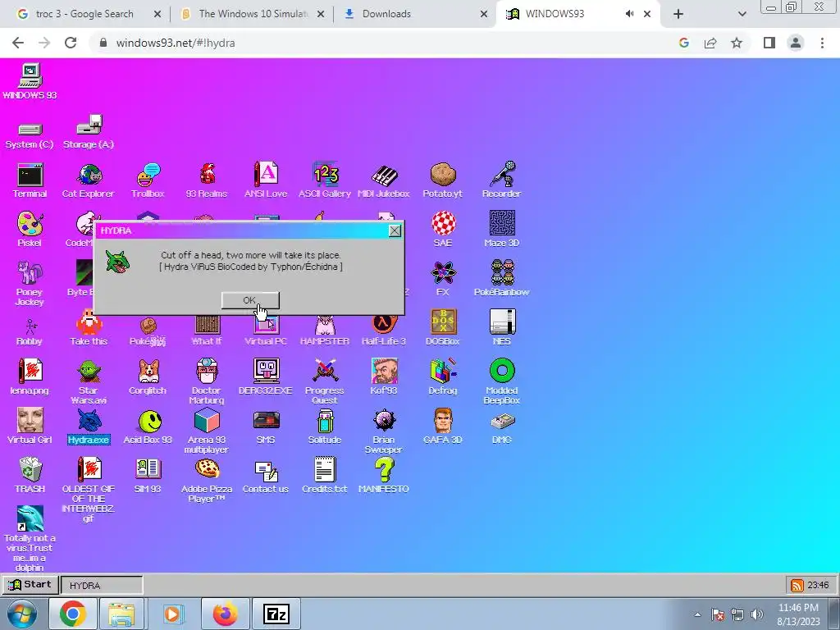Open the 93 Realms icon
Viewport: 840px width, 630px height.
pyautogui.click(x=207, y=181)
